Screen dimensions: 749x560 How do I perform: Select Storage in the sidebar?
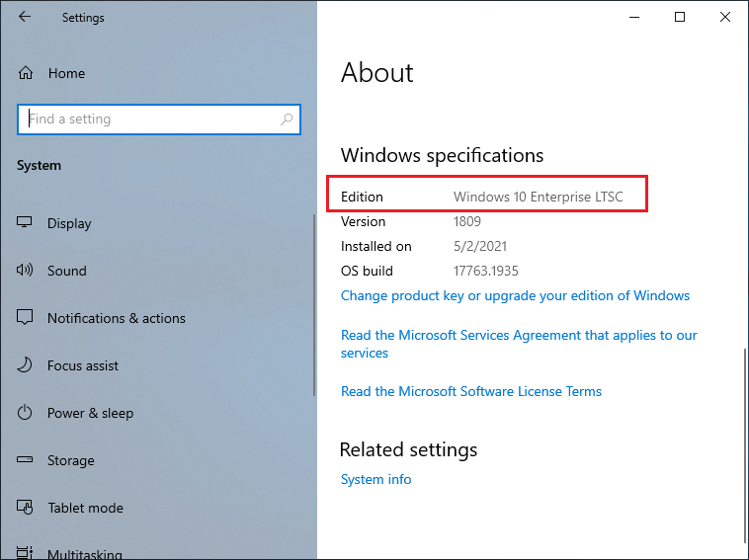point(71,460)
